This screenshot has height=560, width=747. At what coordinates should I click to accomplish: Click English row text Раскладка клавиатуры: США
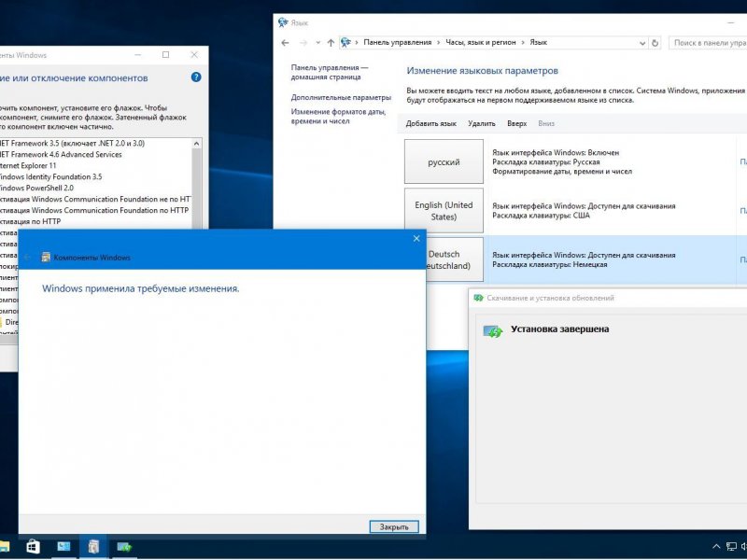541,216
